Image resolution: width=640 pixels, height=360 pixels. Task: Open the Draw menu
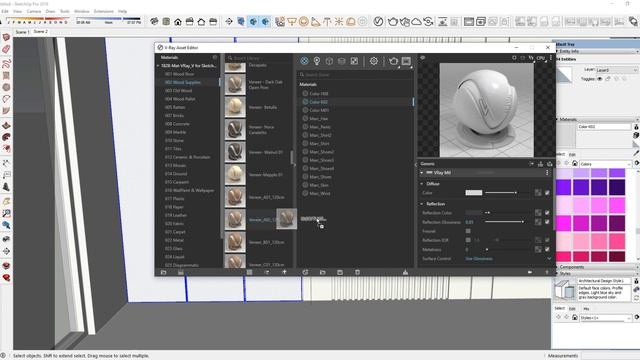tap(50, 11)
